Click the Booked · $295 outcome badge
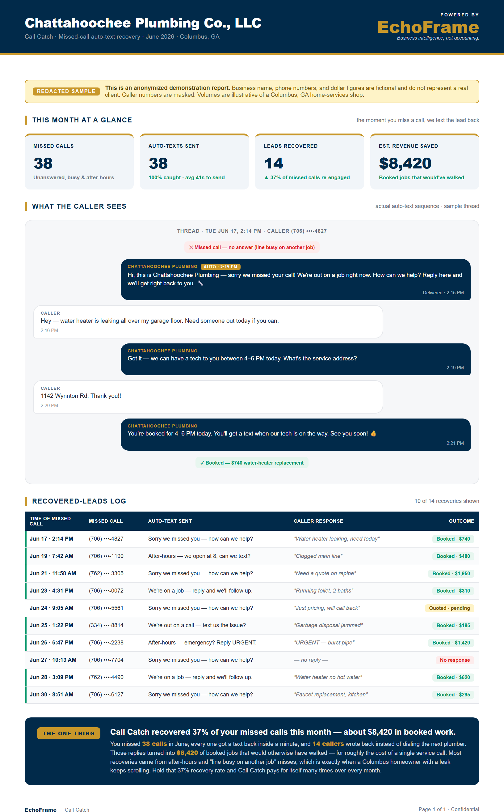This screenshot has width=504, height=812. pyautogui.click(x=453, y=695)
